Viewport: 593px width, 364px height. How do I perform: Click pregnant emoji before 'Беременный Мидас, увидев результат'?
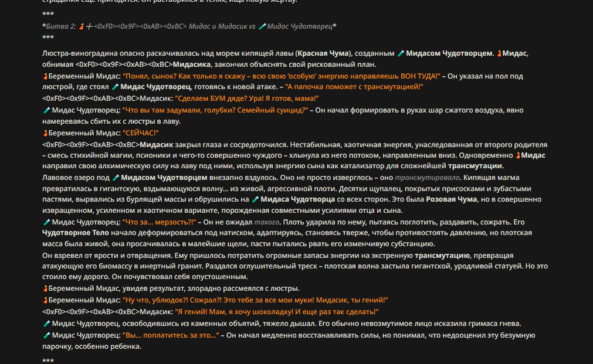pyautogui.click(x=45, y=288)
